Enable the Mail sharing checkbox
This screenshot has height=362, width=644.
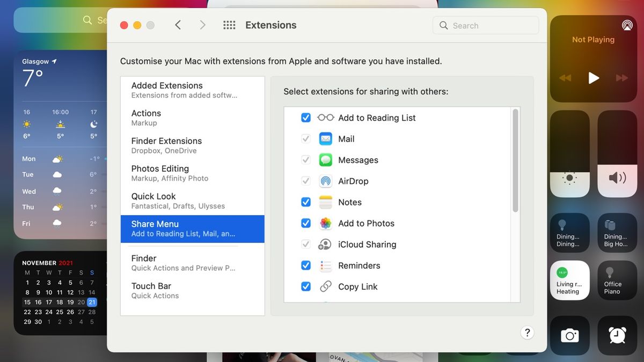click(305, 138)
